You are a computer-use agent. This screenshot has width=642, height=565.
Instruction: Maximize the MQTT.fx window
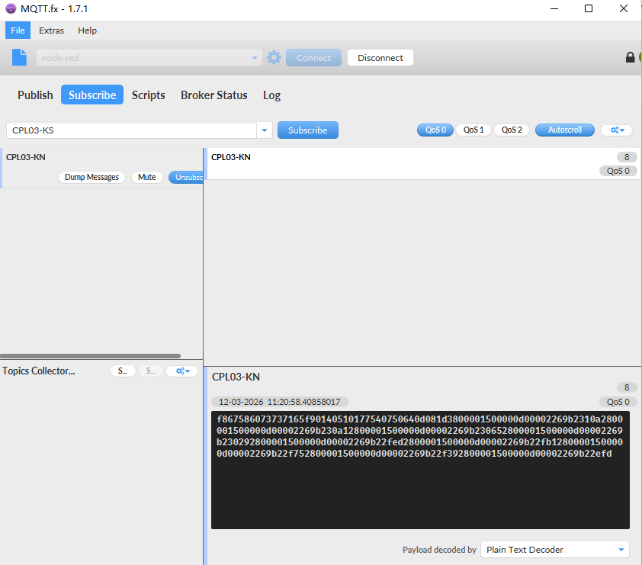588,9
